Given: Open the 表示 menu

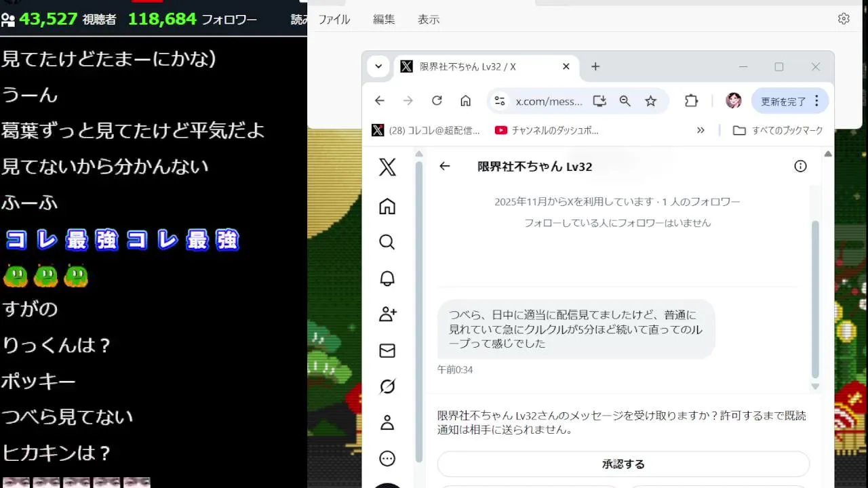Looking at the screenshot, I should (x=429, y=20).
